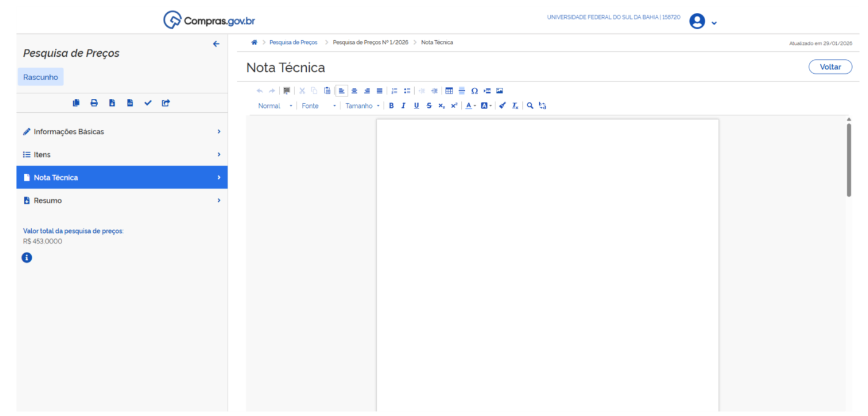The height and width of the screenshot is (416, 868).
Task: Open Pesquisa de Preços breadcrumb link
Action: [293, 43]
